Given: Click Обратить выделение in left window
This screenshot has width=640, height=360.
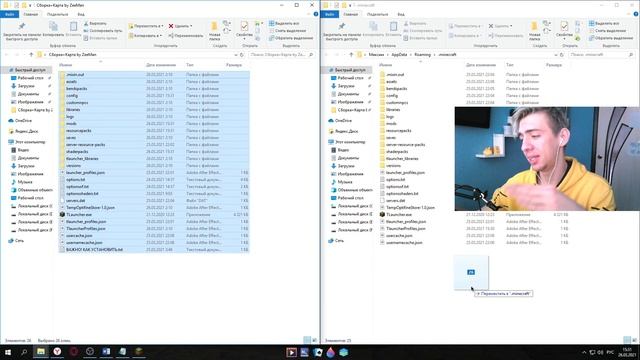Looking at the screenshot, I should click(x=291, y=38).
